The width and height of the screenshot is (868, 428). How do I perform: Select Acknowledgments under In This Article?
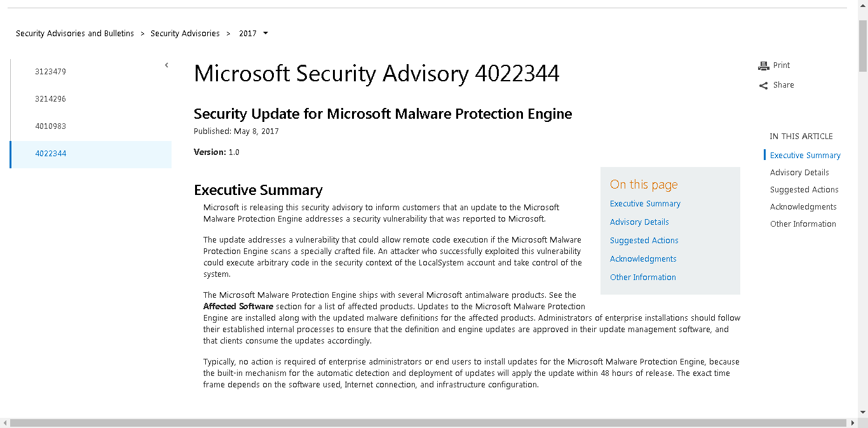pyautogui.click(x=803, y=207)
